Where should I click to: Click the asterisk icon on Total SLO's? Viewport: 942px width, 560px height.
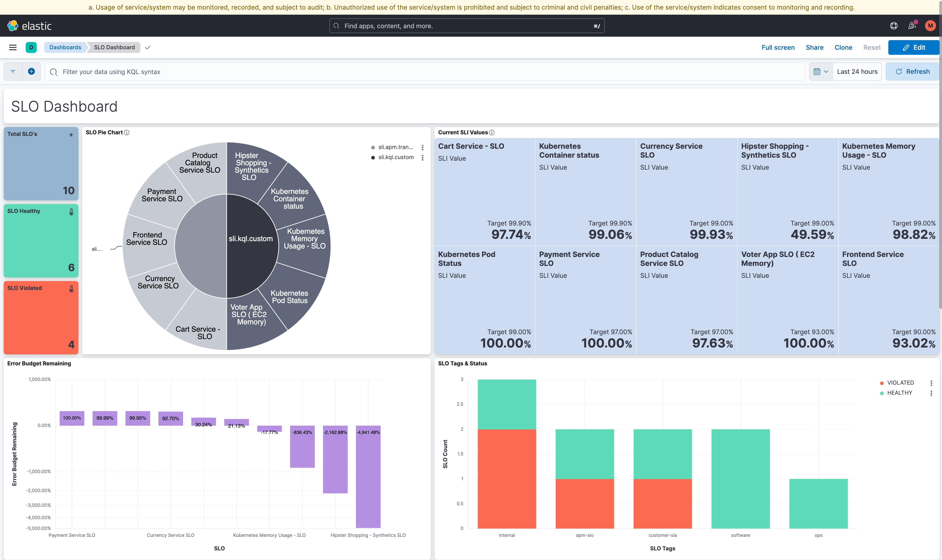click(71, 135)
